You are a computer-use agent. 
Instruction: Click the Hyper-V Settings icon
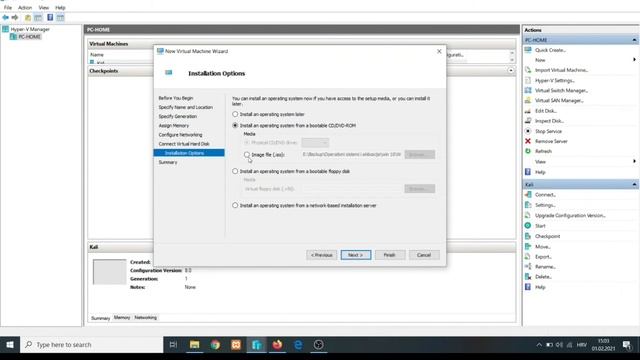[528, 80]
